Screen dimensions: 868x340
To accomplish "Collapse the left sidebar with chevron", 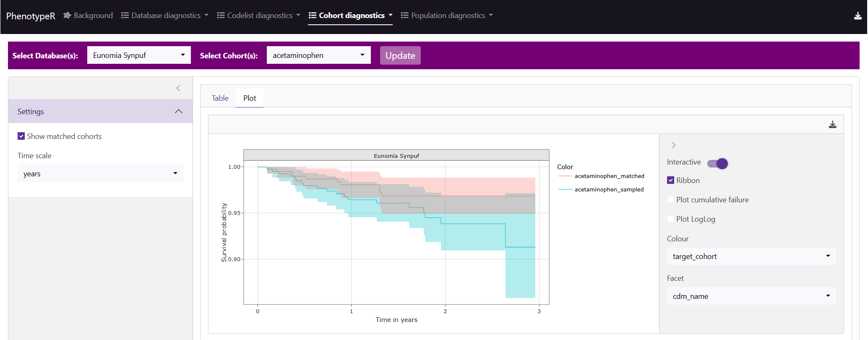I will [x=178, y=88].
